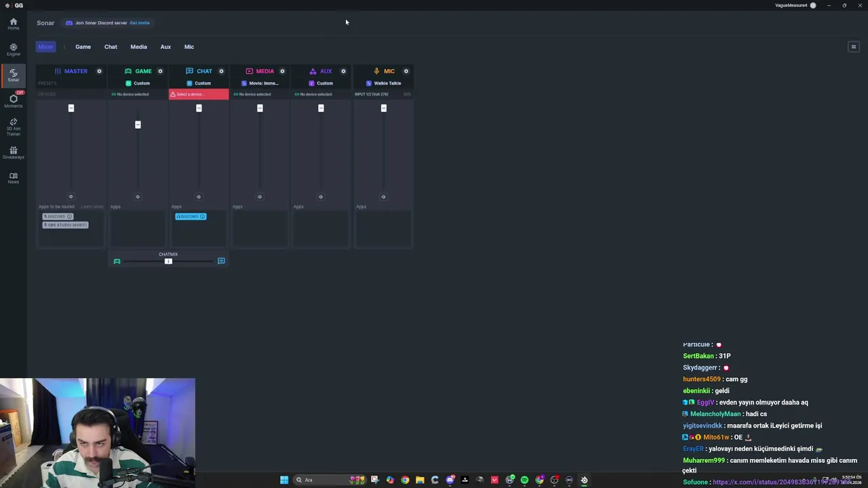Screen dimensions: 868x488
Task: Click the Learn More link
Action: point(92,207)
